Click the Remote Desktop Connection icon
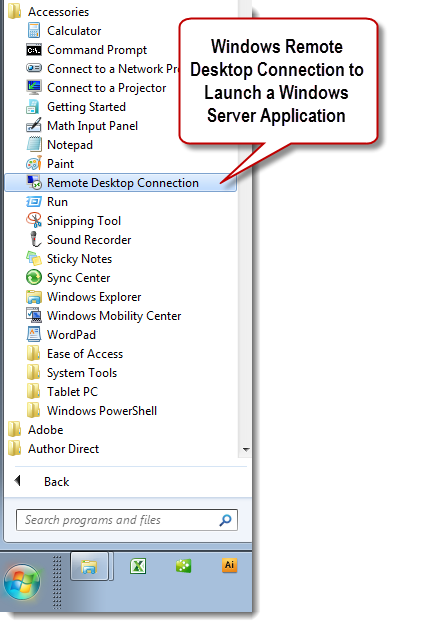Viewport: 432px width, 627px height. 34,182
